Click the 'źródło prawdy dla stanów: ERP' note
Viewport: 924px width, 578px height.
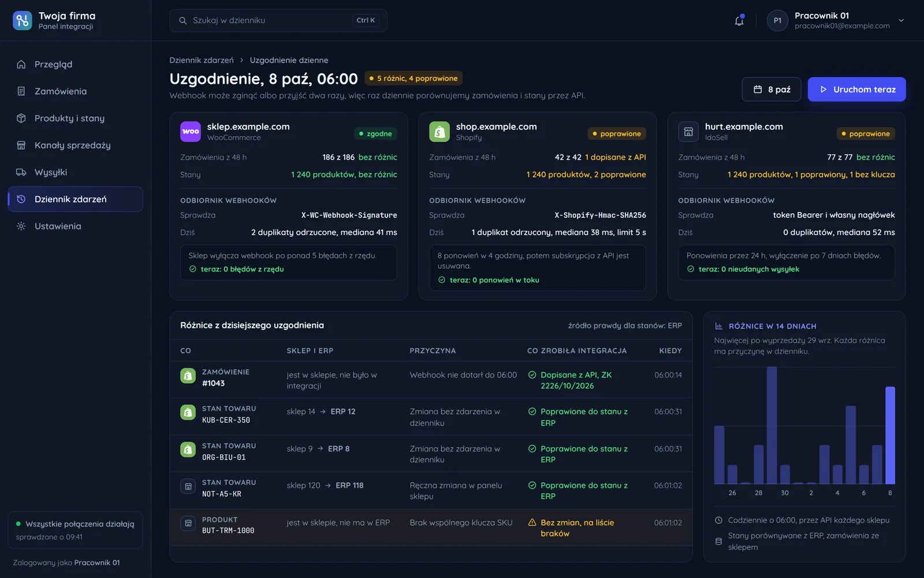click(625, 325)
